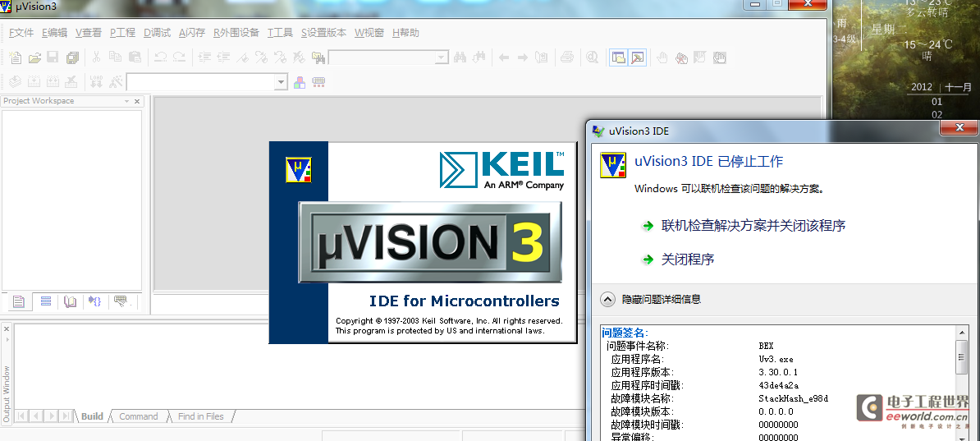Select the Find in Files output tab

[200, 416]
